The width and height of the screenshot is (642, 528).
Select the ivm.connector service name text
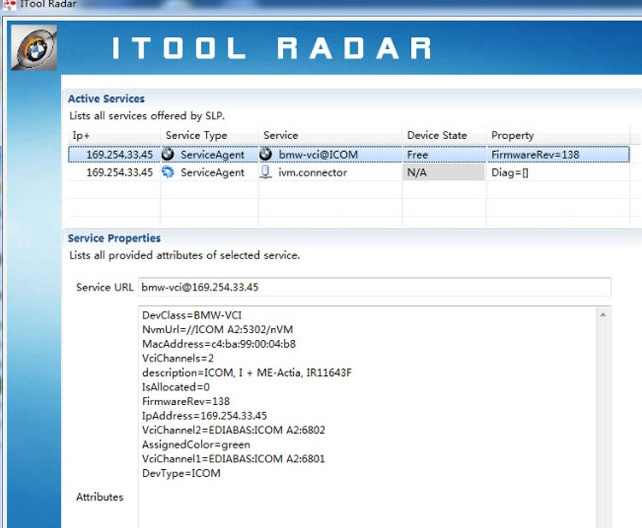313,172
